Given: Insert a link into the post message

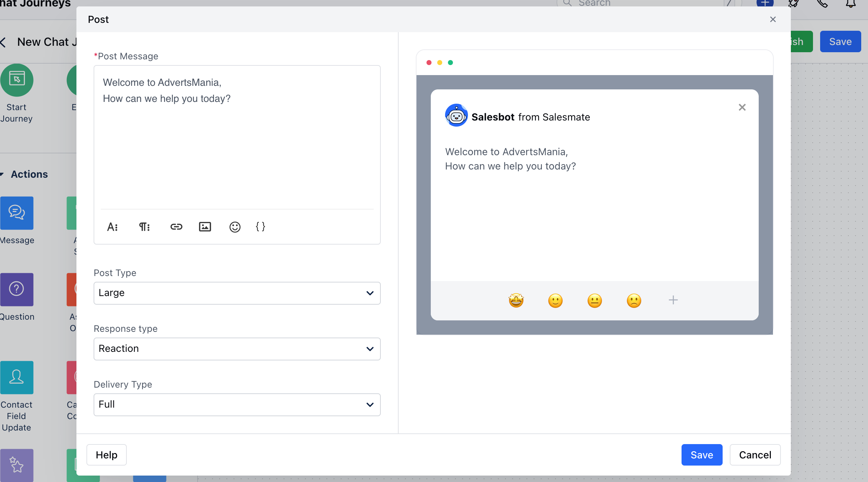Looking at the screenshot, I should [176, 227].
